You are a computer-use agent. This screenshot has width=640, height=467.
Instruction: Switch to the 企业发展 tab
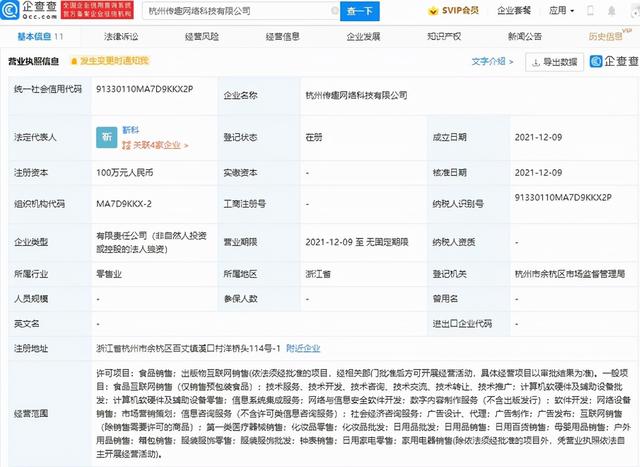pyautogui.click(x=363, y=37)
